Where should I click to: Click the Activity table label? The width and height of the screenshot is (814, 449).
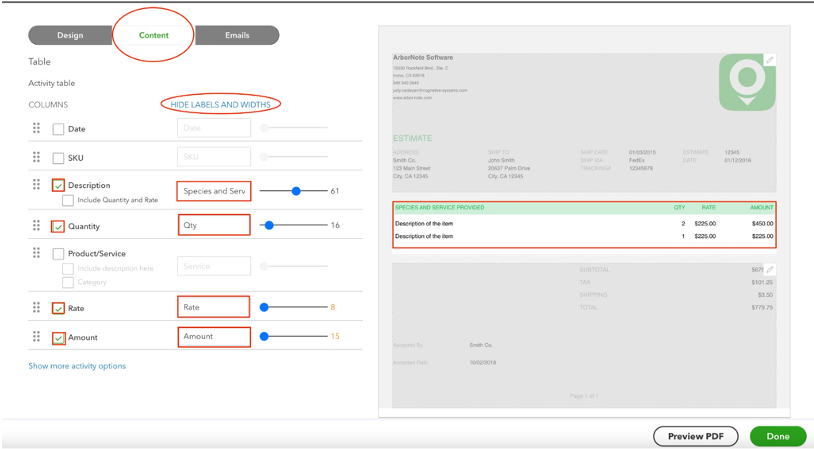pyautogui.click(x=51, y=83)
